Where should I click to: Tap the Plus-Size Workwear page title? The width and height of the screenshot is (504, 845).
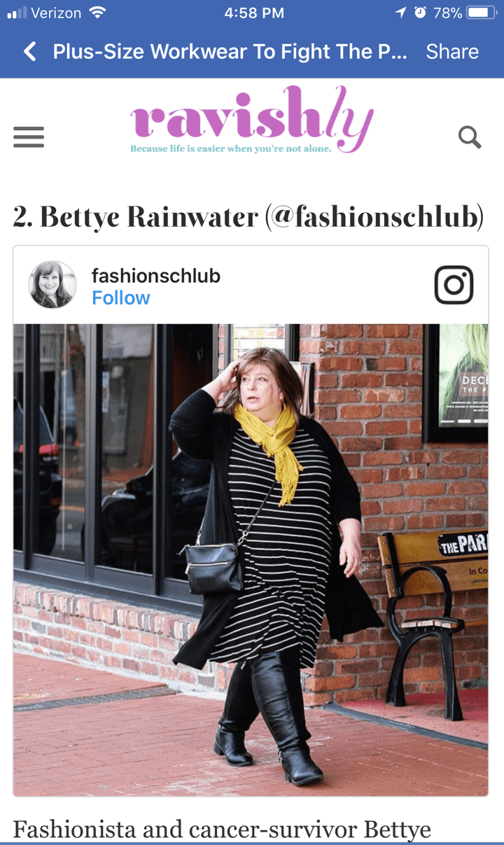(230, 52)
